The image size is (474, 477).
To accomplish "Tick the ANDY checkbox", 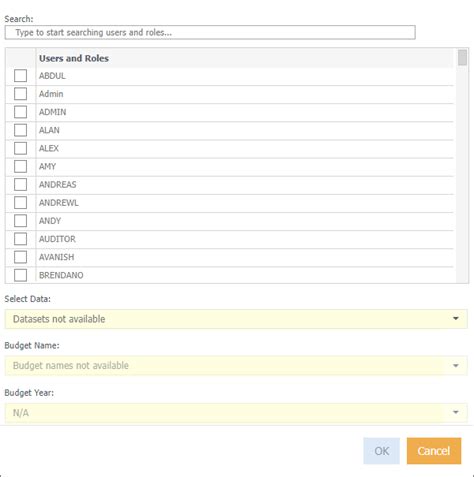I will pyautogui.click(x=20, y=221).
